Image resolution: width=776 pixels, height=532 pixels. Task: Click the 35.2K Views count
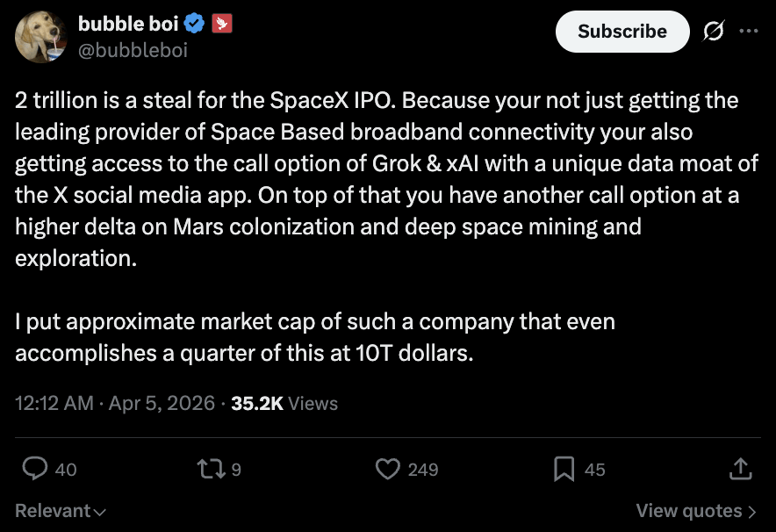click(284, 403)
